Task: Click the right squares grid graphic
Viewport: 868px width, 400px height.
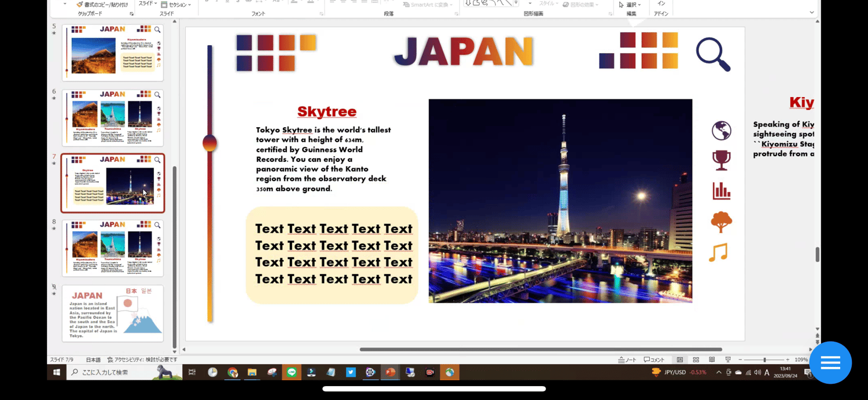Action: pos(638,50)
